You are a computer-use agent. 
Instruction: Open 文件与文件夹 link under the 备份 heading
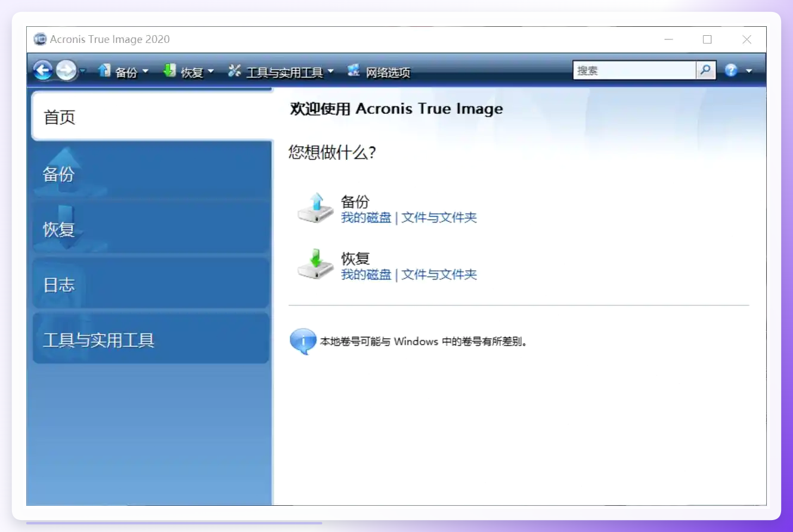point(439,218)
